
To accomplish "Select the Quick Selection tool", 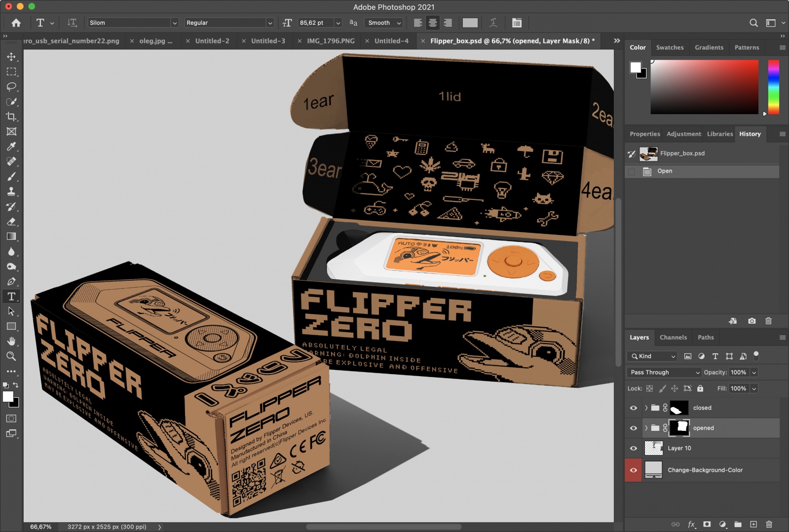I will 11,102.
